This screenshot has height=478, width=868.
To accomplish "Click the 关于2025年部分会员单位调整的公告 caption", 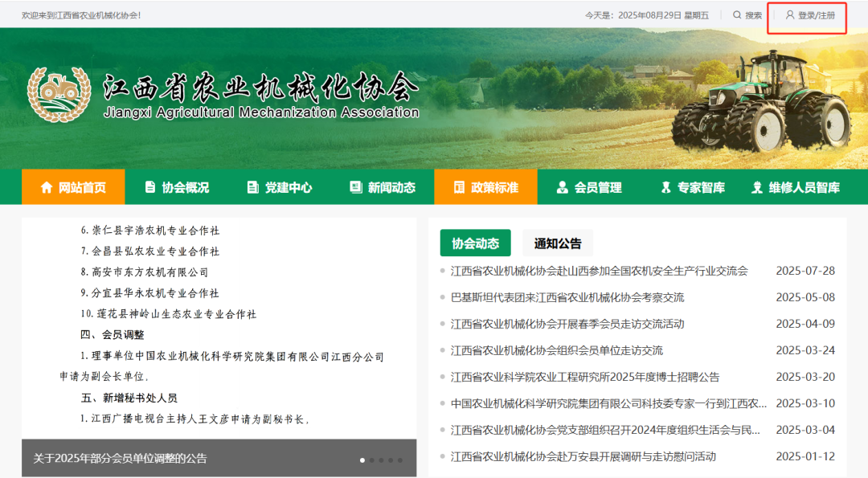I will click(x=120, y=459).
